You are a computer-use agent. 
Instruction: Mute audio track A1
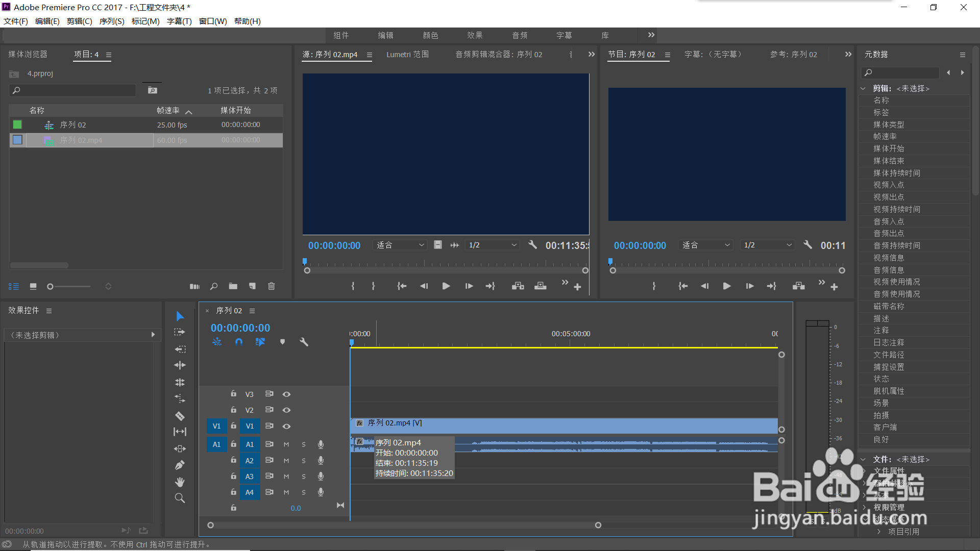pyautogui.click(x=286, y=445)
